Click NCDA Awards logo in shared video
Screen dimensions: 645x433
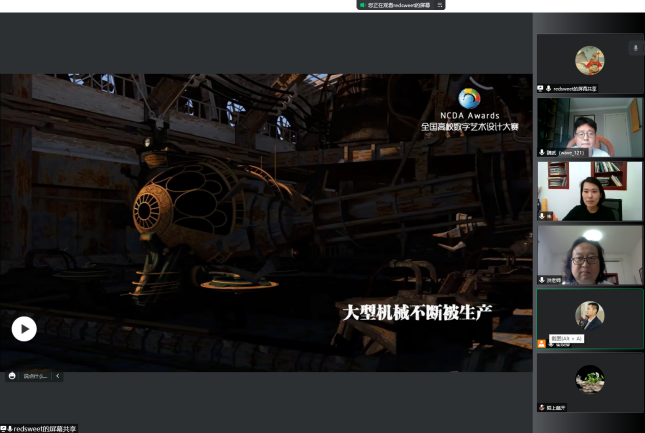click(x=468, y=99)
